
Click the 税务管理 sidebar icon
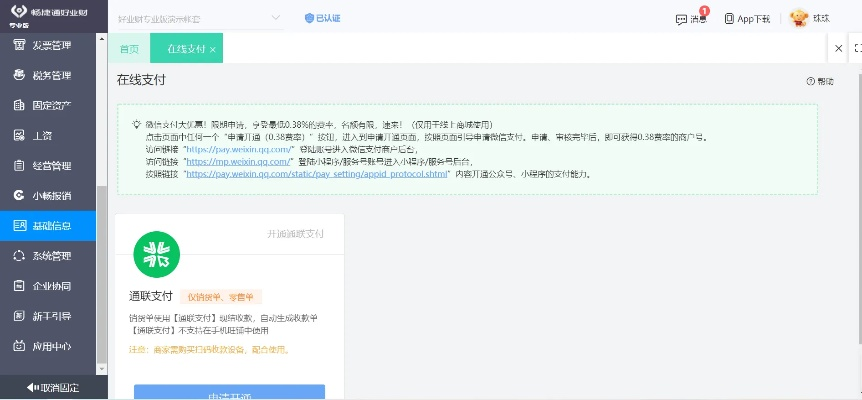20,75
